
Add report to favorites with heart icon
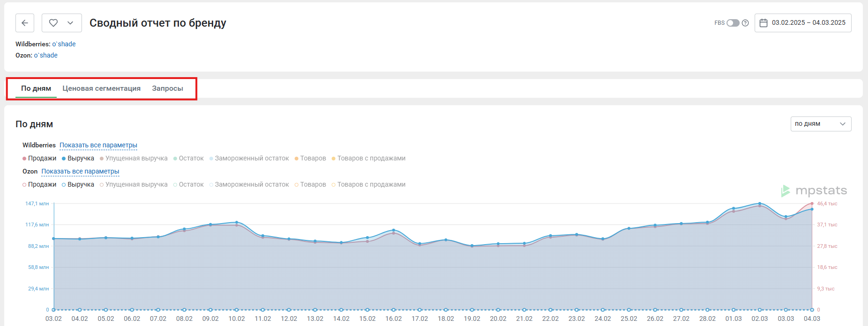tap(53, 23)
